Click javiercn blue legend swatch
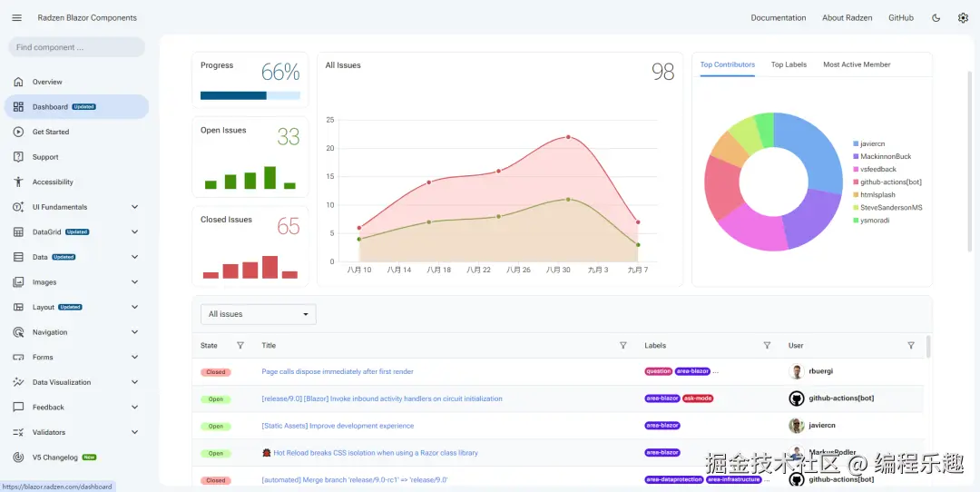The width and height of the screenshot is (980, 492). pos(856,143)
